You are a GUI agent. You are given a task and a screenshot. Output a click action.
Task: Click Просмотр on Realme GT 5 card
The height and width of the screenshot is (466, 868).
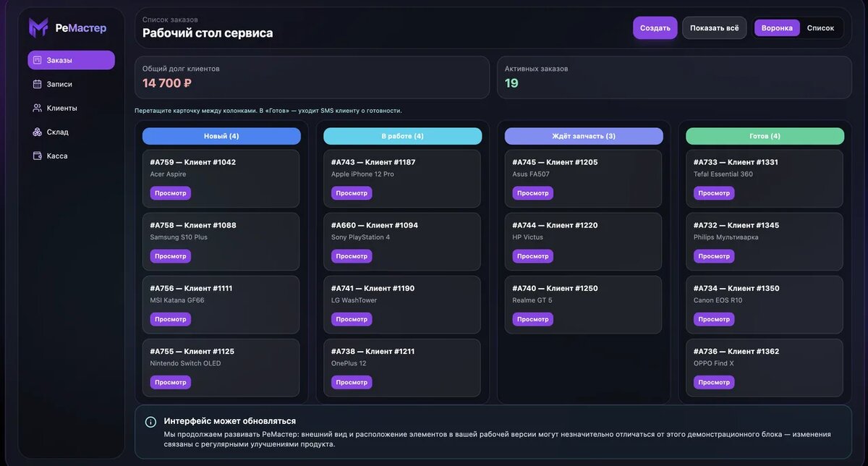(533, 319)
